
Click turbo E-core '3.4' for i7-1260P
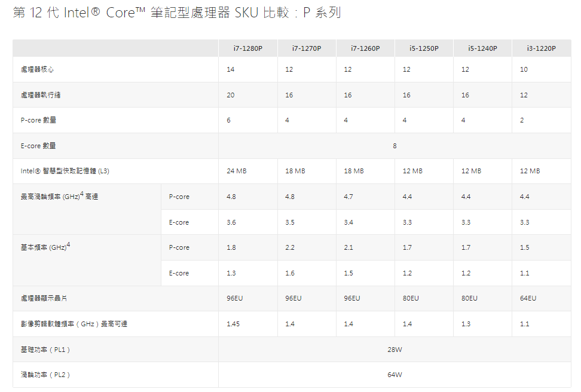[x=348, y=222]
